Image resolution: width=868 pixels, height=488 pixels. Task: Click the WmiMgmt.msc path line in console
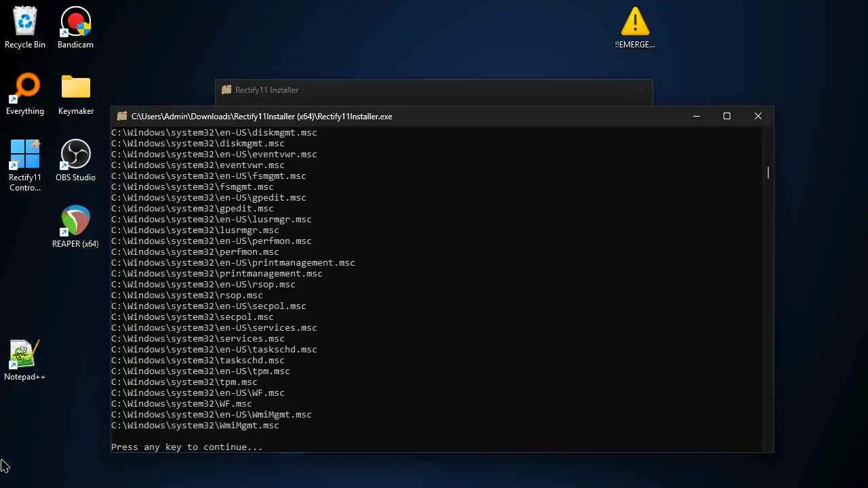[195, 426]
